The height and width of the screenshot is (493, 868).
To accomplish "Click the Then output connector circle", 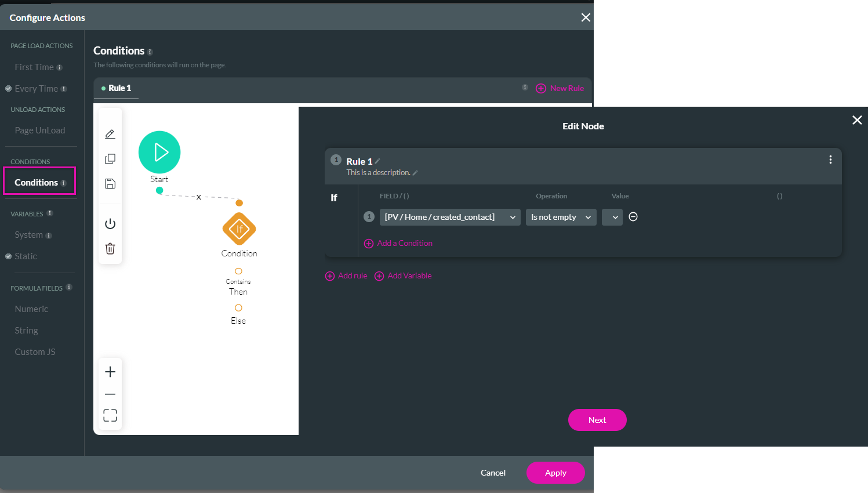I will (x=238, y=271).
